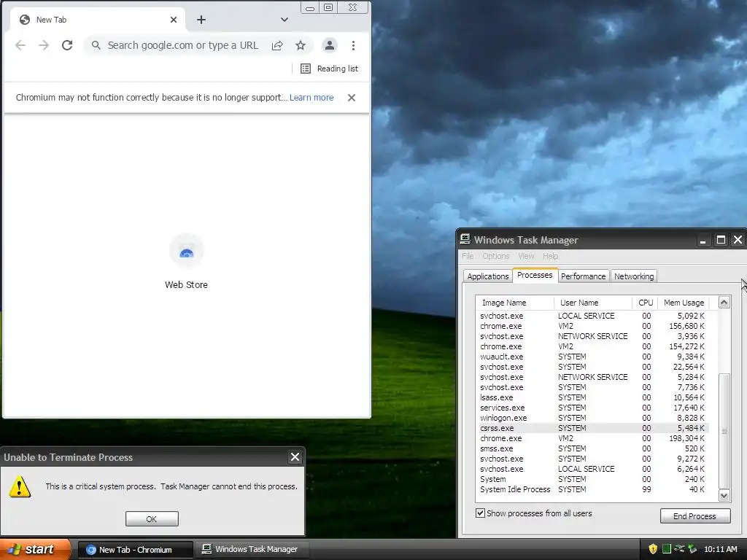Reload the page in Chromium

[x=67, y=45]
